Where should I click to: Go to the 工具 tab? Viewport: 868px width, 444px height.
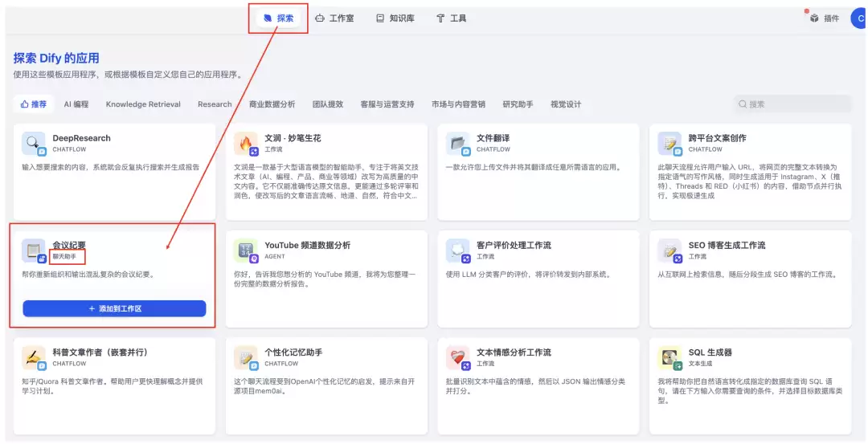tap(451, 18)
